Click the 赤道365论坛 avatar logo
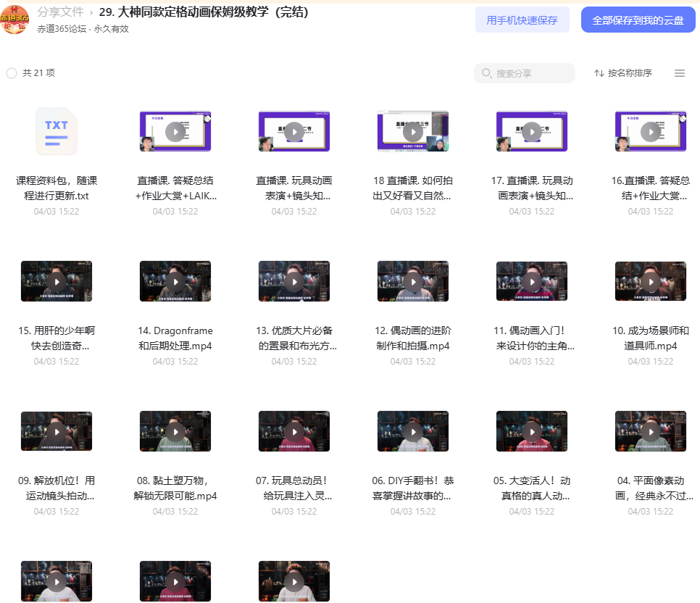Screen dimensions: 700x603 coord(14,20)
